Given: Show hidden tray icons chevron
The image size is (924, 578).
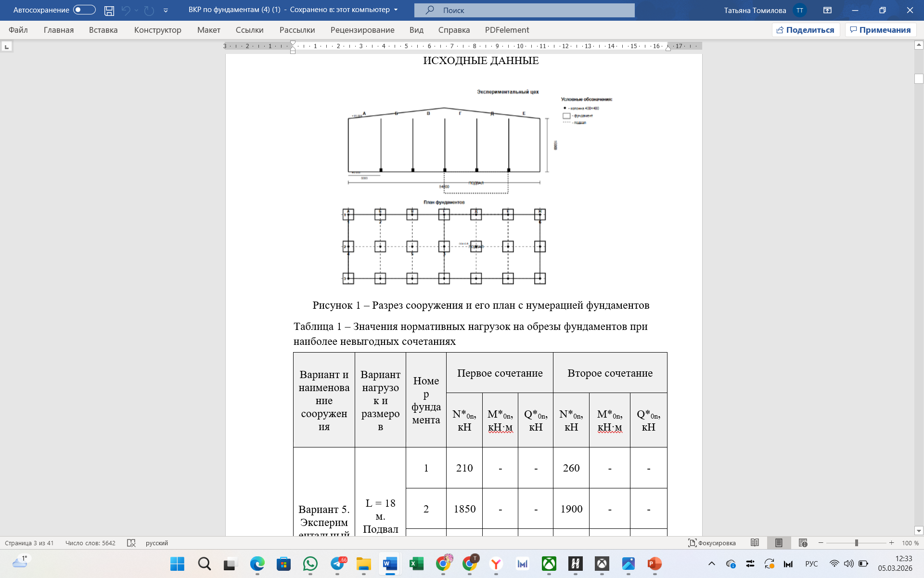Looking at the screenshot, I should (712, 564).
